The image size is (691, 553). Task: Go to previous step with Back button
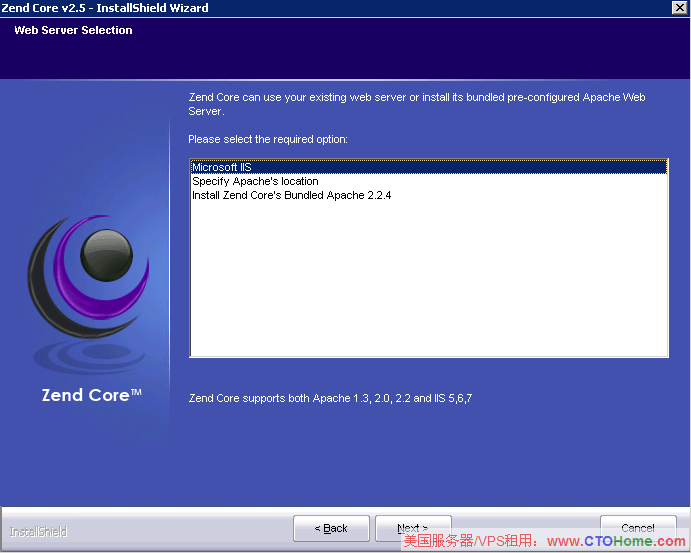click(x=331, y=528)
